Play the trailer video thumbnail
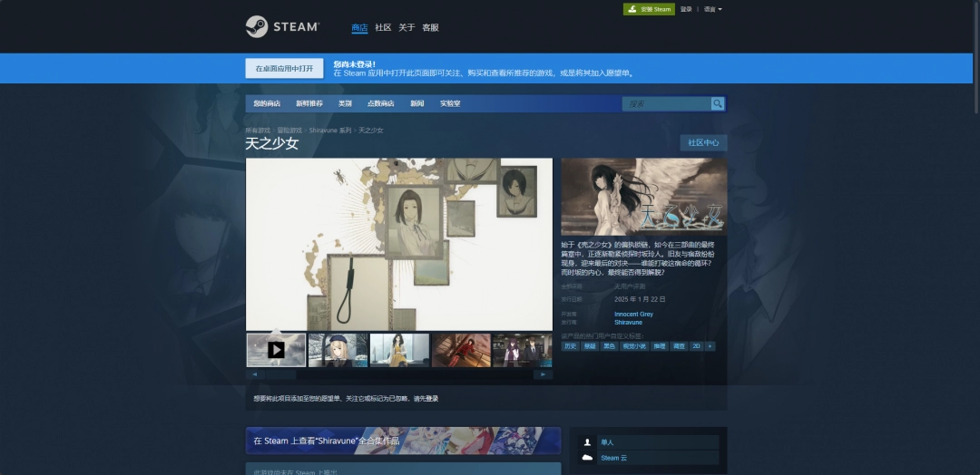Viewport: 980px width, 475px height. pyautogui.click(x=276, y=350)
